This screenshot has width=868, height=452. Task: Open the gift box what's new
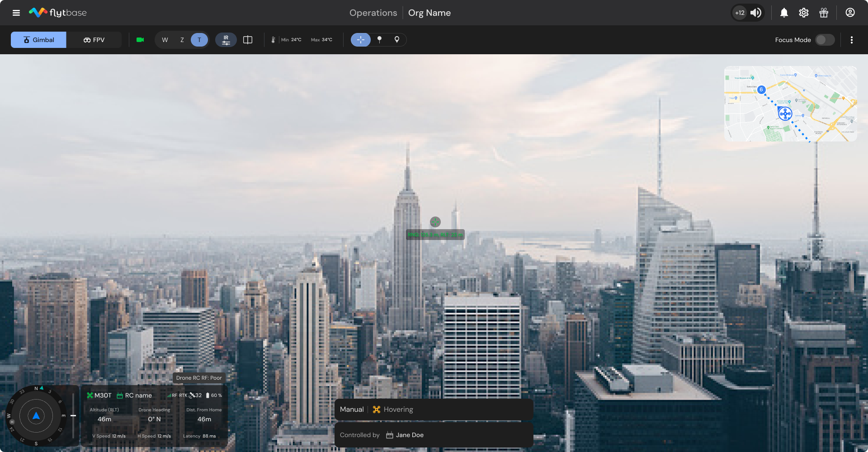pos(824,13)
